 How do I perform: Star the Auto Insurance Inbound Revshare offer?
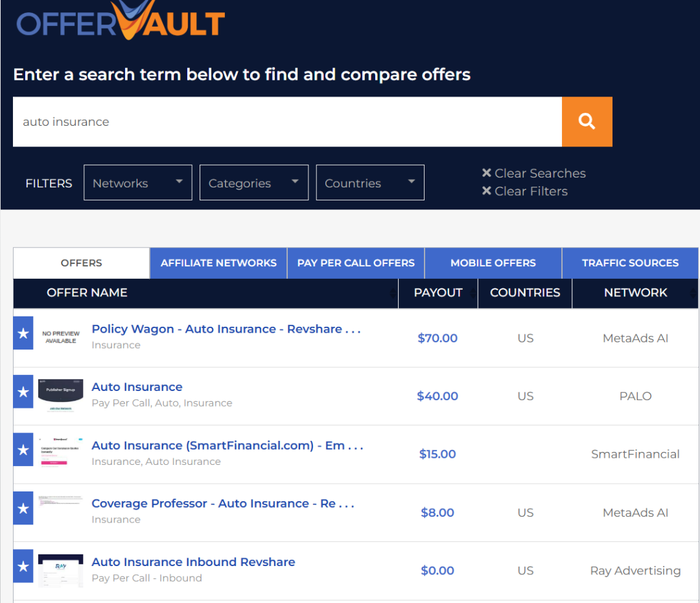click(23, 567)
